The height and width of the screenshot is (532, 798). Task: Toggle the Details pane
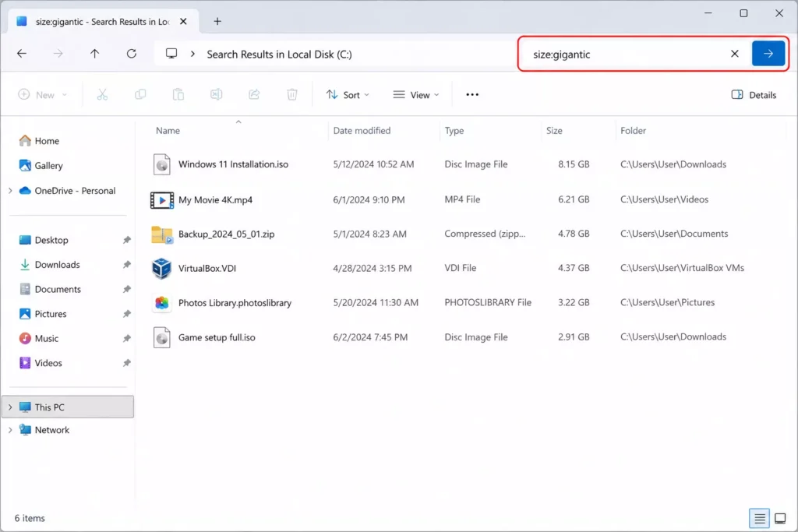coord(754,94)
